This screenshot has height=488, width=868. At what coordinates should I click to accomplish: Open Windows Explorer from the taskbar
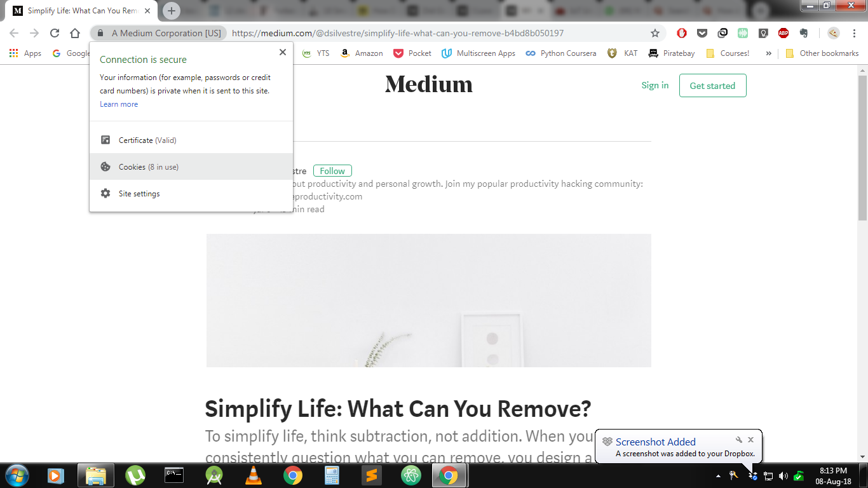tap(95, 475)
